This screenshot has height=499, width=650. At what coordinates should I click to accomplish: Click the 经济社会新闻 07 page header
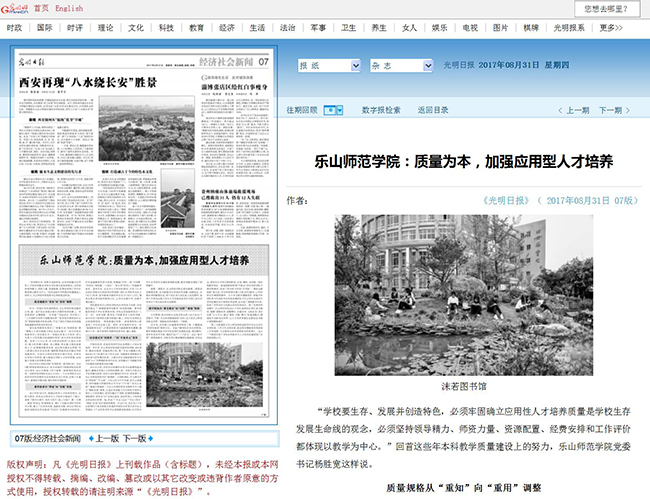[x=234, y=62]
